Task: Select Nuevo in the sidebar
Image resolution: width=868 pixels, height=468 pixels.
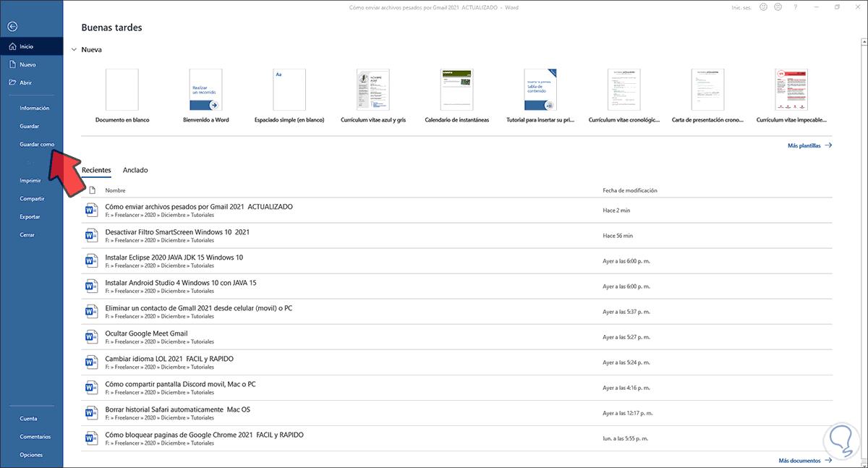Action: [32, 64]
